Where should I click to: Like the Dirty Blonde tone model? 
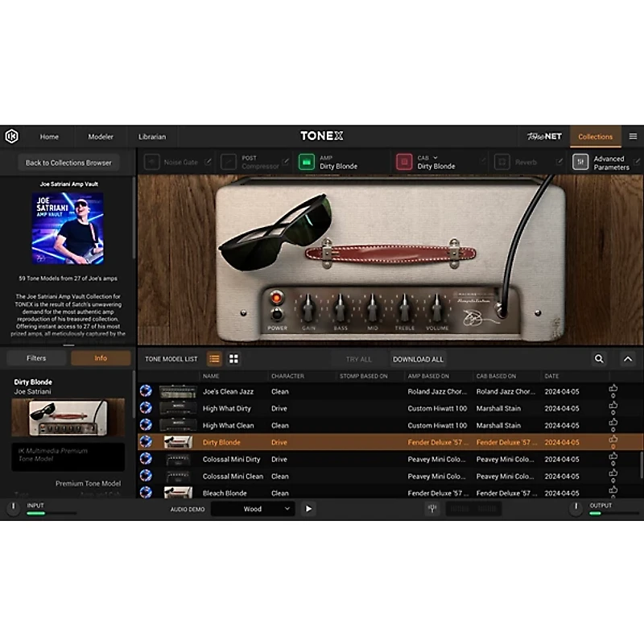pos(613,440)
